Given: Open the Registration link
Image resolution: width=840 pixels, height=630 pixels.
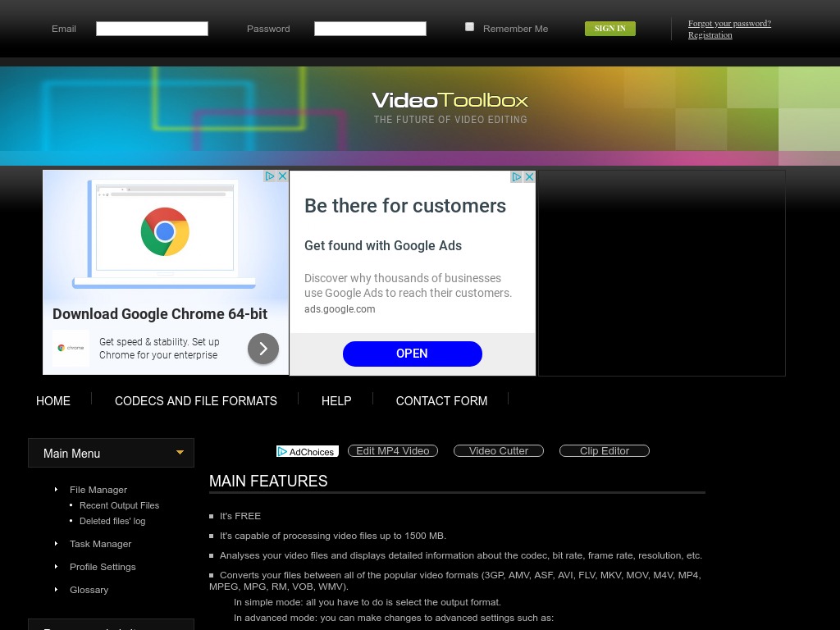Looking at the screenshot, I should coord(710,34).
